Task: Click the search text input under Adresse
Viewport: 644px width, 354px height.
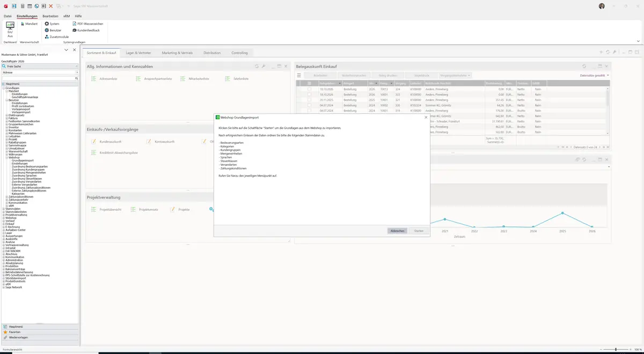Action: coord(38,78)
